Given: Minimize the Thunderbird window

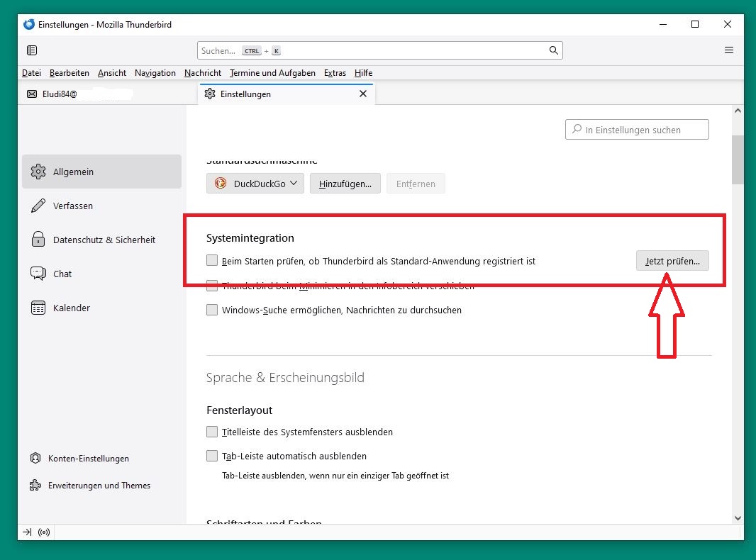Looking at the screenshot, I should coord(663,24).
